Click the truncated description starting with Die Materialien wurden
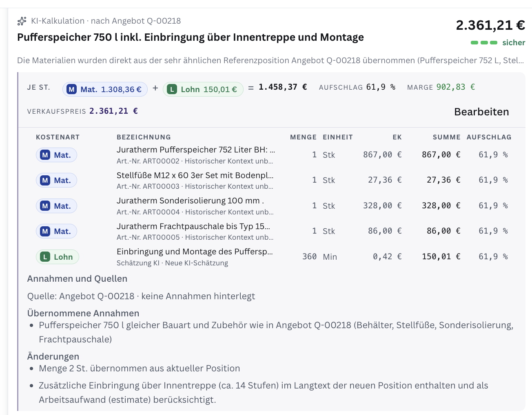The width and height of the screenshot is (532, 415). [x=270, y=60]
